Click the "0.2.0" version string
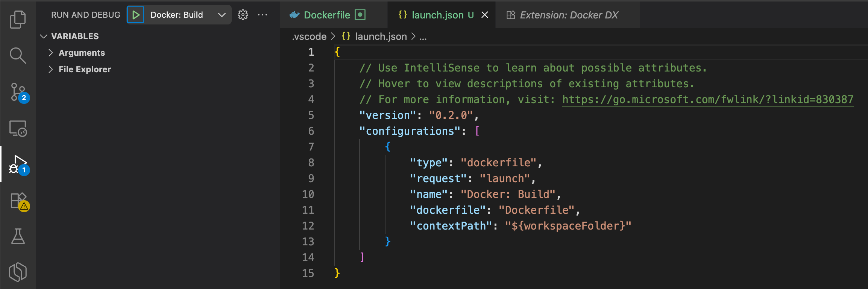This screenshot has height=289, width=868. 451,115
